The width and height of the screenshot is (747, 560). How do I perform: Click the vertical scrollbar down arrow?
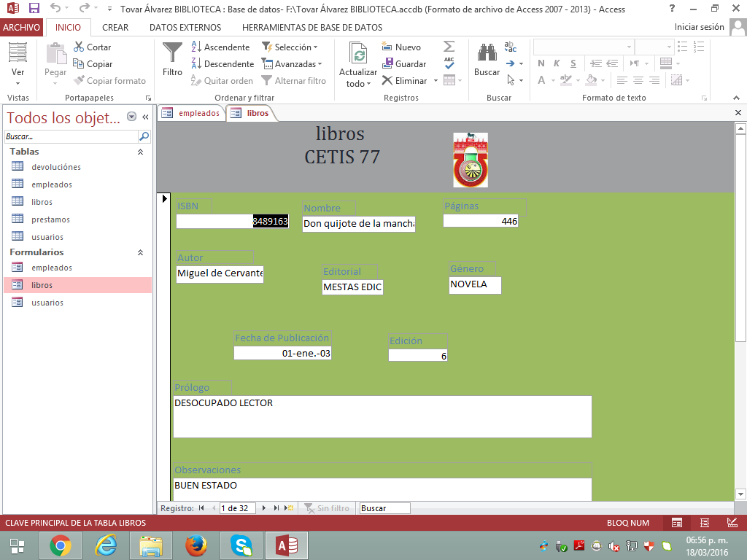(x=740, y=493)
